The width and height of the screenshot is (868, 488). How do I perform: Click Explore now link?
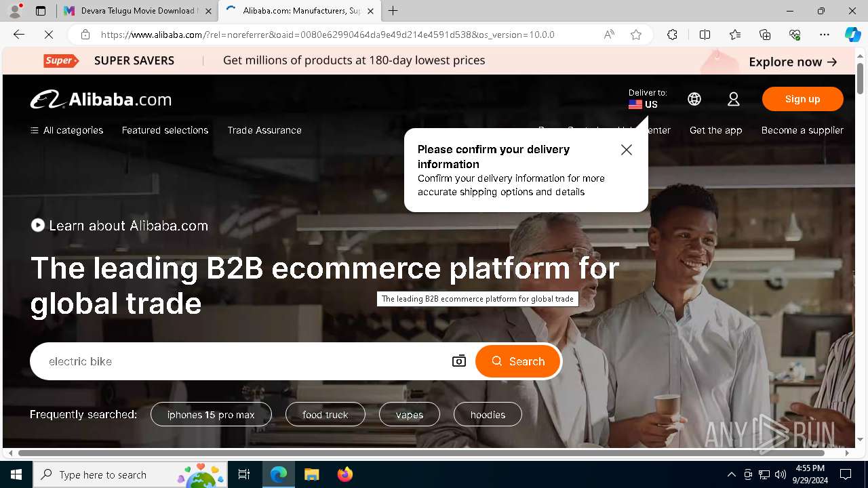pos(793,62)
